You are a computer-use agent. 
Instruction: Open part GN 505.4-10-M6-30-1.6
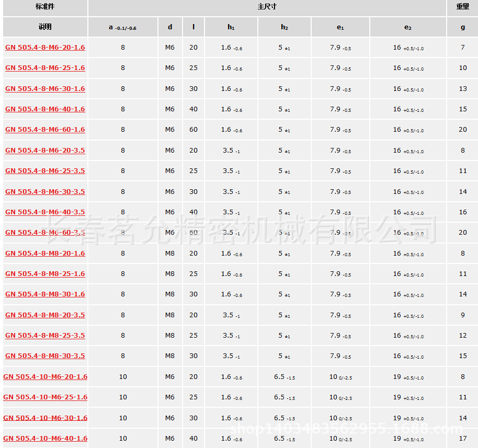click(45, 418)
